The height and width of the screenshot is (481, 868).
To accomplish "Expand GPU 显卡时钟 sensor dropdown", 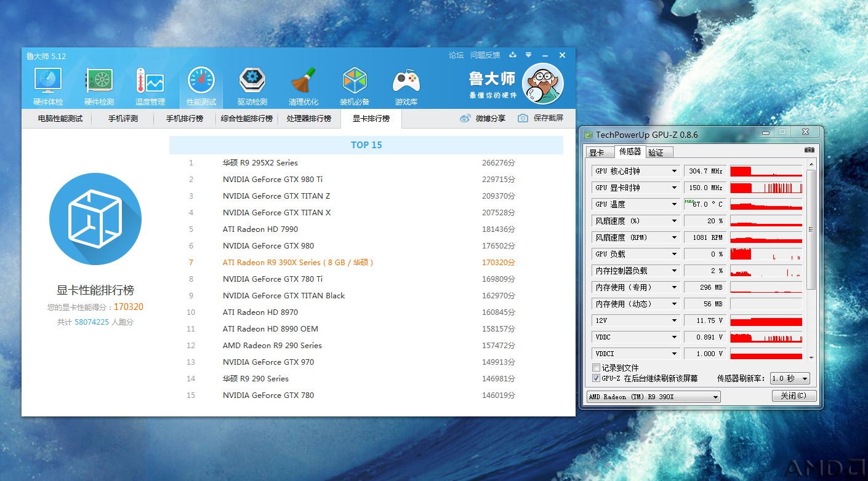I will click(674, 188).
